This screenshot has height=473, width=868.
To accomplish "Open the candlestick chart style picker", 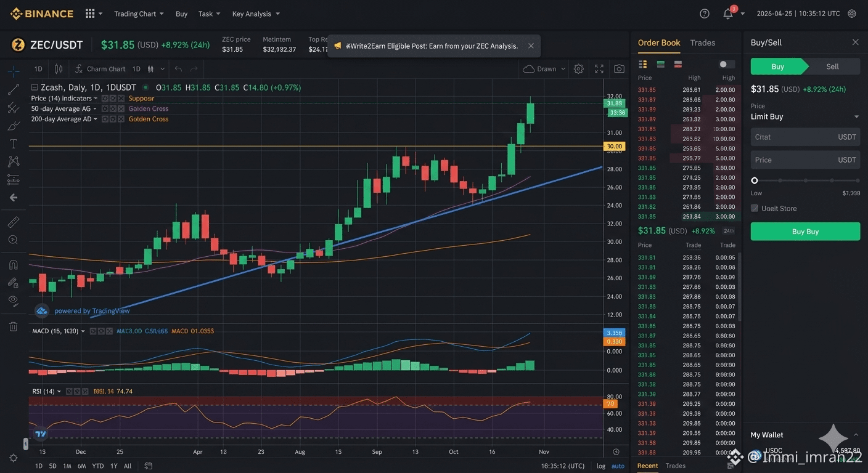I will tap(59, 69).
